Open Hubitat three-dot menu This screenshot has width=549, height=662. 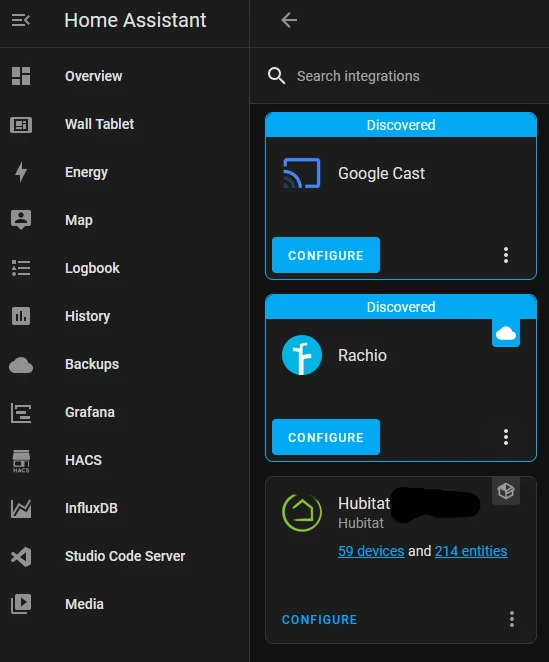coord(511,619)
